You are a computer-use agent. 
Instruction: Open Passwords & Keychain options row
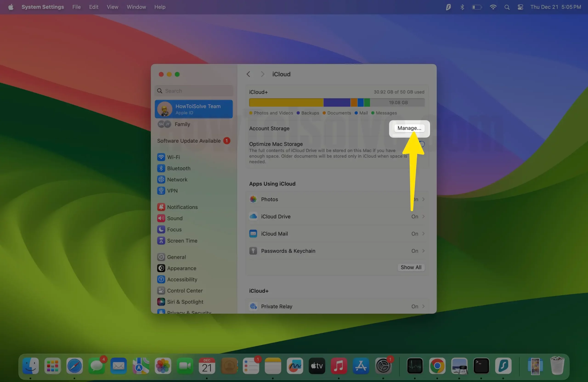[337, 251]
